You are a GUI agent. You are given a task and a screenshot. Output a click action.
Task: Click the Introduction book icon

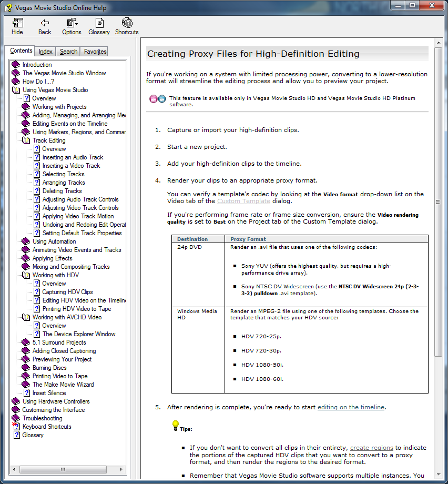(x=16, y=65)
